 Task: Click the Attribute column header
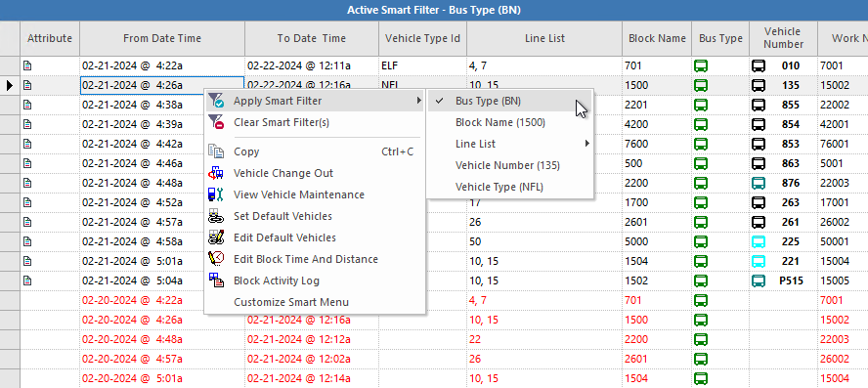pos(50,38)
